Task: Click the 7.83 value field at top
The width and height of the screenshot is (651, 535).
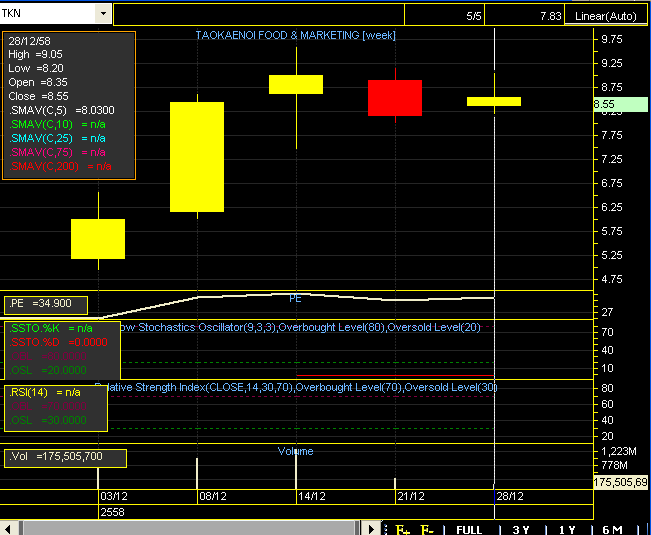Action: [524, 16]
